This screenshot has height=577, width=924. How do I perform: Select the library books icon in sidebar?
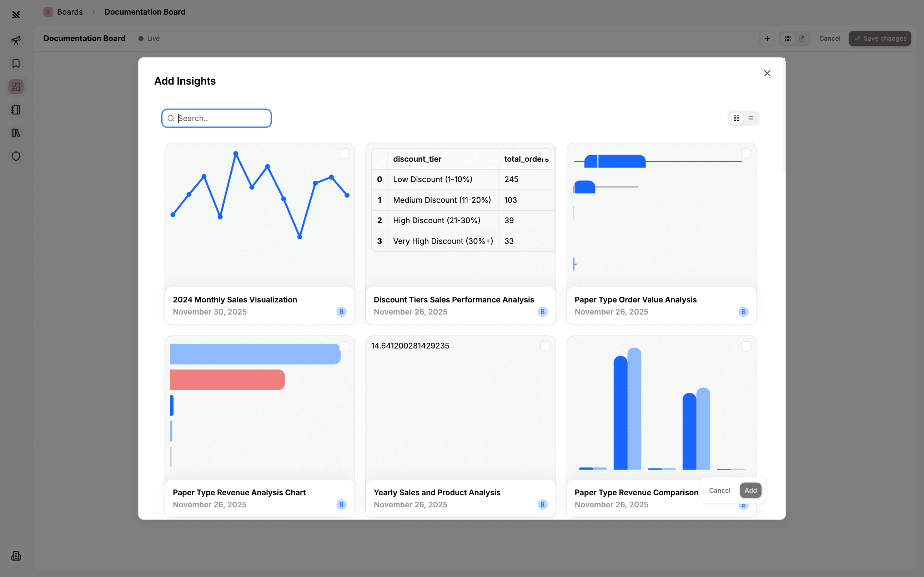16,133
